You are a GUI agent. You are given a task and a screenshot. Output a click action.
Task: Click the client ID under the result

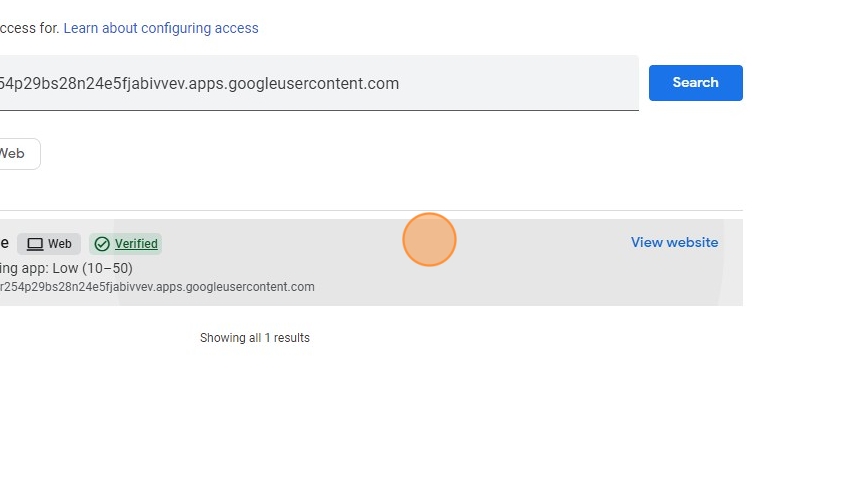click(157, 287)
